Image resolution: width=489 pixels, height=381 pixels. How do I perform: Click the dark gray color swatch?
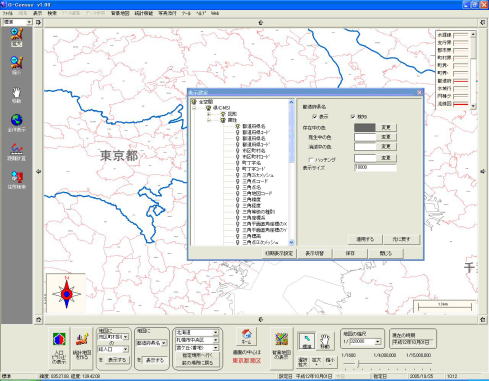pyautogui.click(x=365, y=127)
